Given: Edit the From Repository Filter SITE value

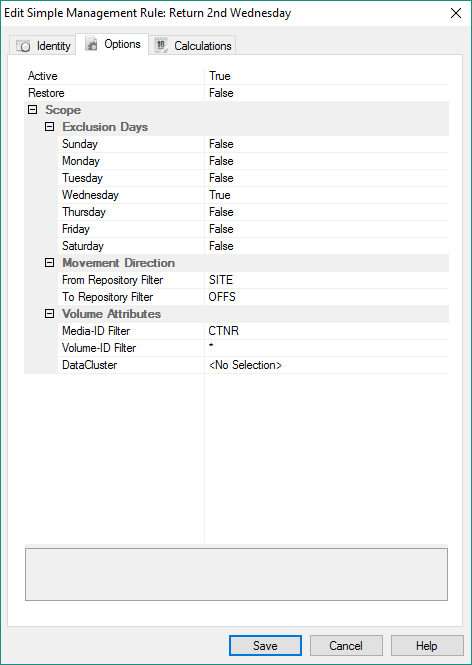Looking at the screenshot, I should pos(327,280).
